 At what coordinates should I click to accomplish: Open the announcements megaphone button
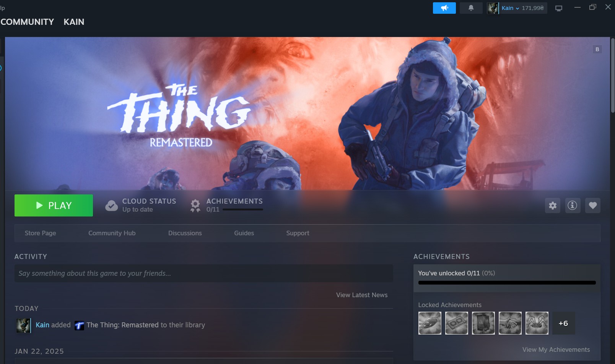click(x=444, y=8)
